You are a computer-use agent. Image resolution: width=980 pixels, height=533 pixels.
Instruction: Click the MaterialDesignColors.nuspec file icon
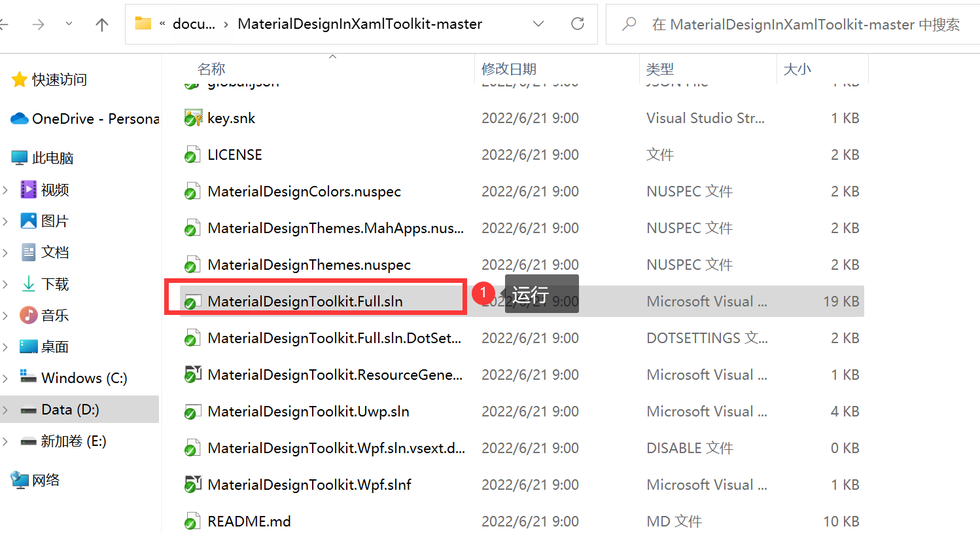point(192,191)
